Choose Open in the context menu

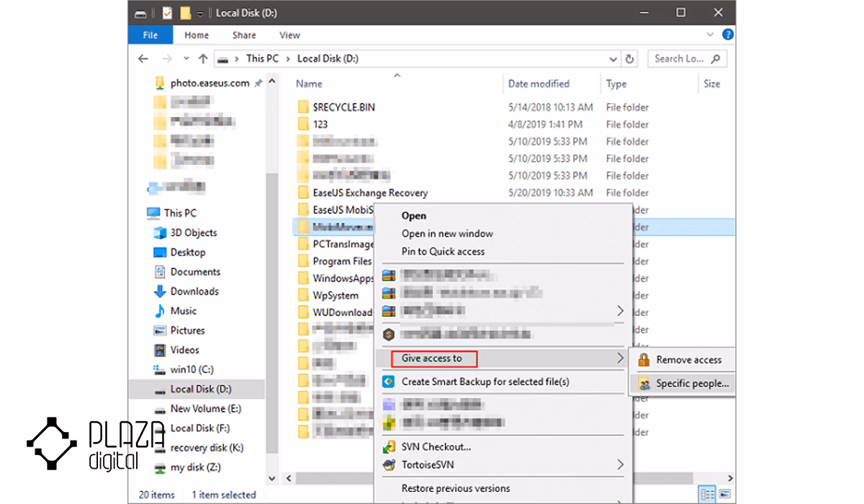(414, 215)
